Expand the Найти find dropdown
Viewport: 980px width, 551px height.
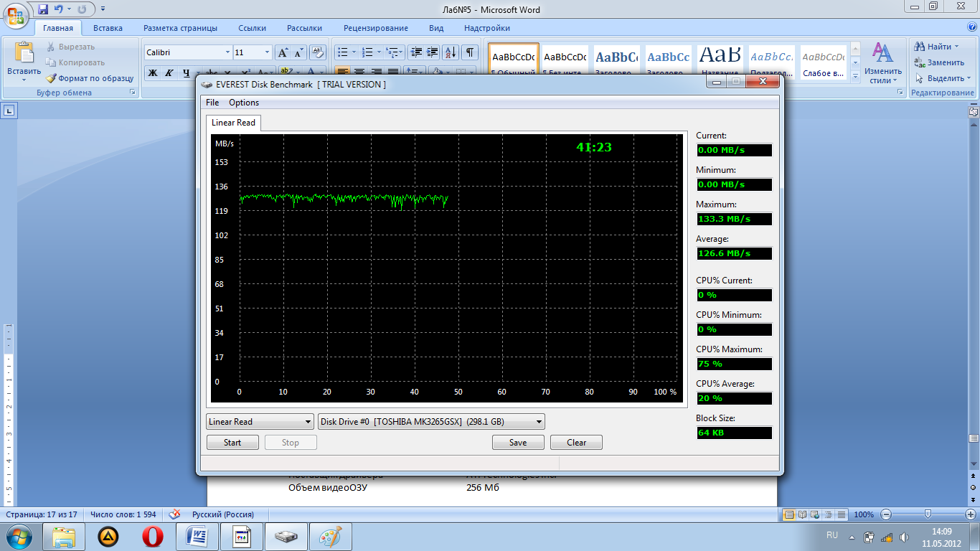(x=956, y=47)
